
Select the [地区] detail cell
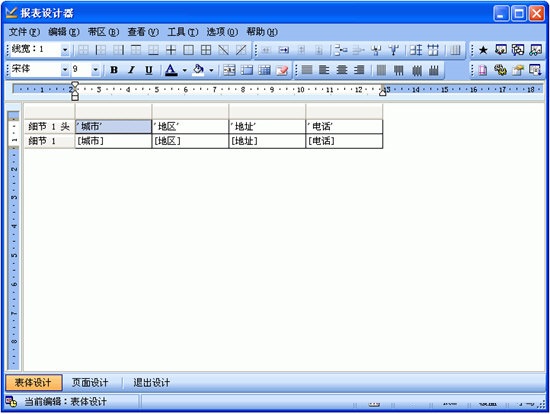click(190, 141)
